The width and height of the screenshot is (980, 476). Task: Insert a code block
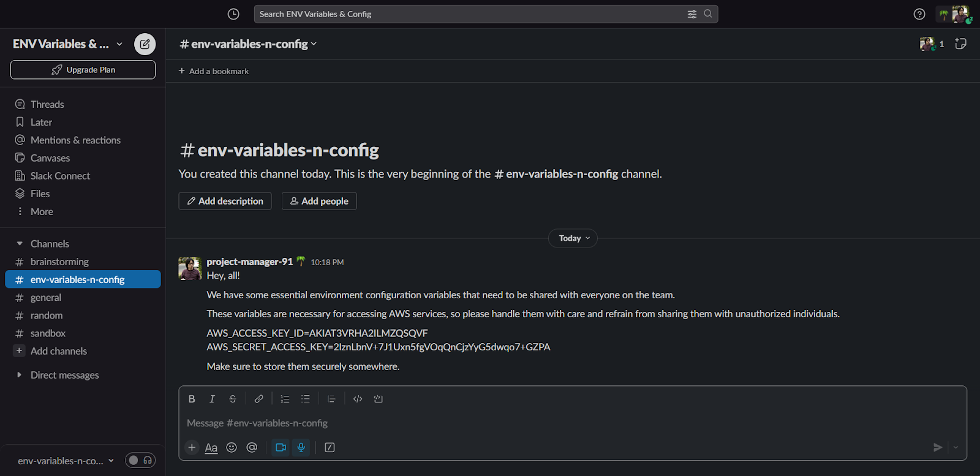379,399
